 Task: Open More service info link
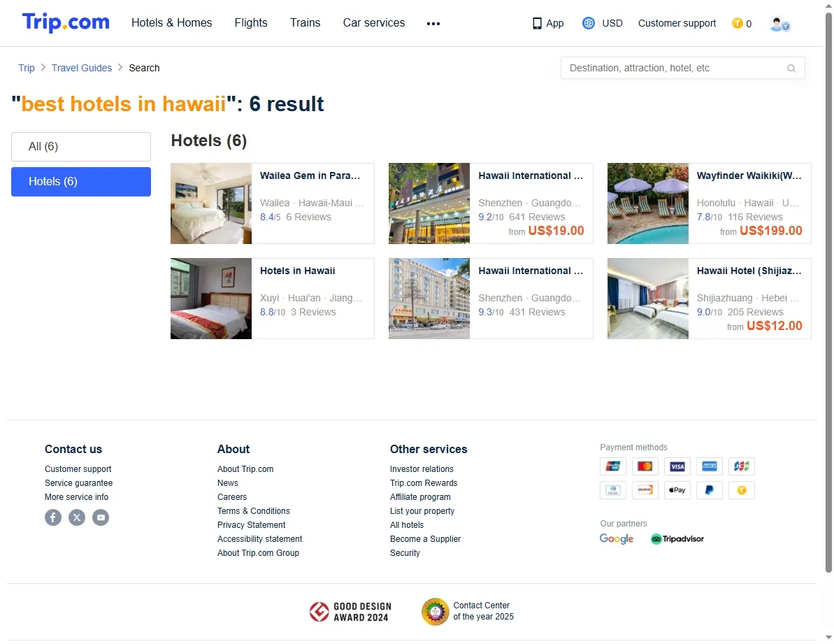click(77, 496)
